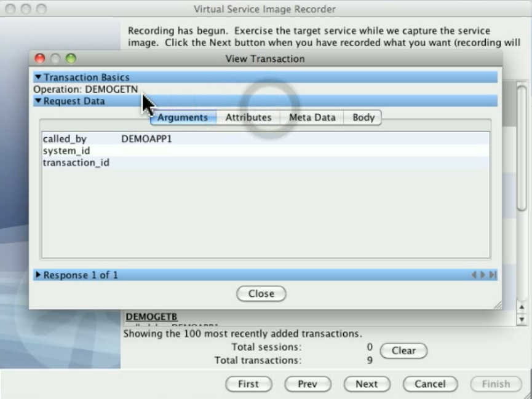Viewport: 532px width, 399px height.
Task: Show the Body tab
Action: click(363, 117)
